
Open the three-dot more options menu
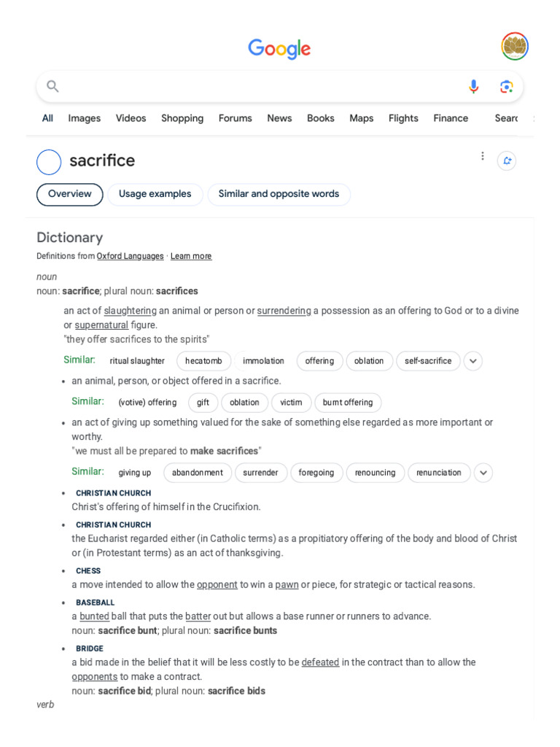pos(482,156)
